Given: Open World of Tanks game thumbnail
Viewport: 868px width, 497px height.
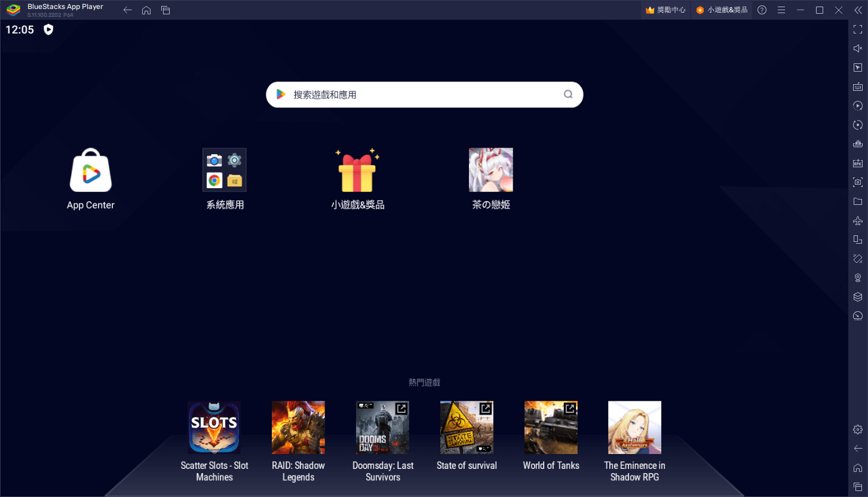Looking at the screenshot, I should (551, 428).
